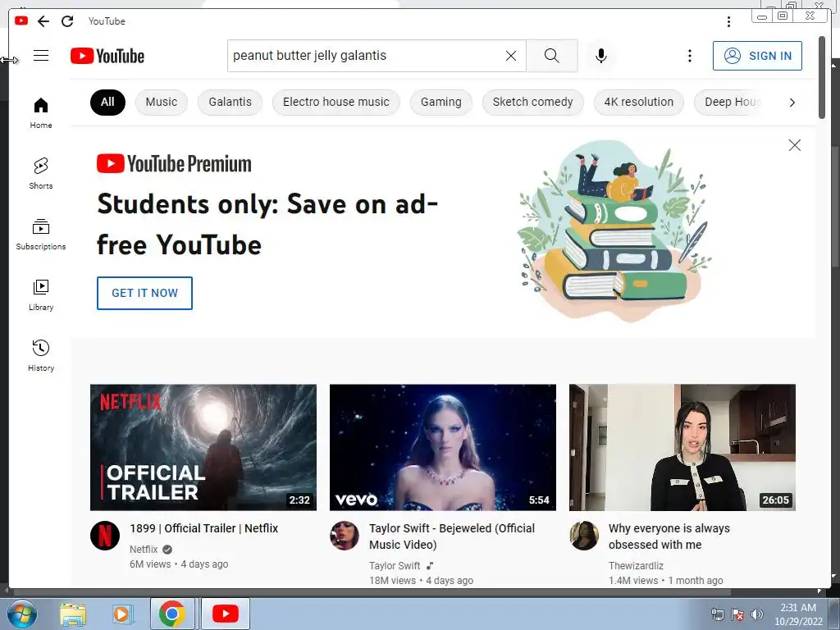The image size is (840, 630).
Task: Select the Electro house music chip
Action: (x=336, y=102)
